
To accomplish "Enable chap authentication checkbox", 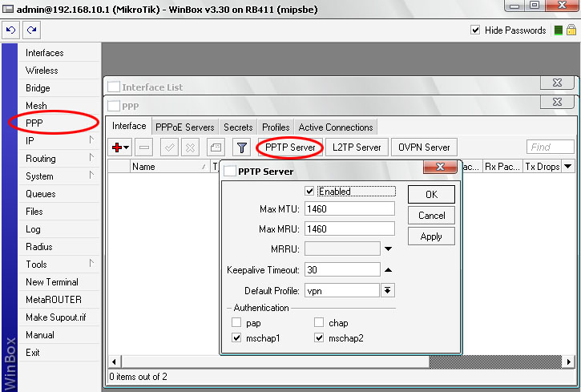I will click(x=319, y=322).
